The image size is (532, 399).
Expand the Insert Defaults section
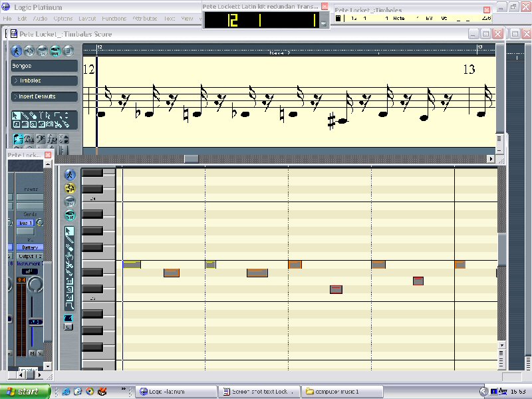tap(15, 95)
